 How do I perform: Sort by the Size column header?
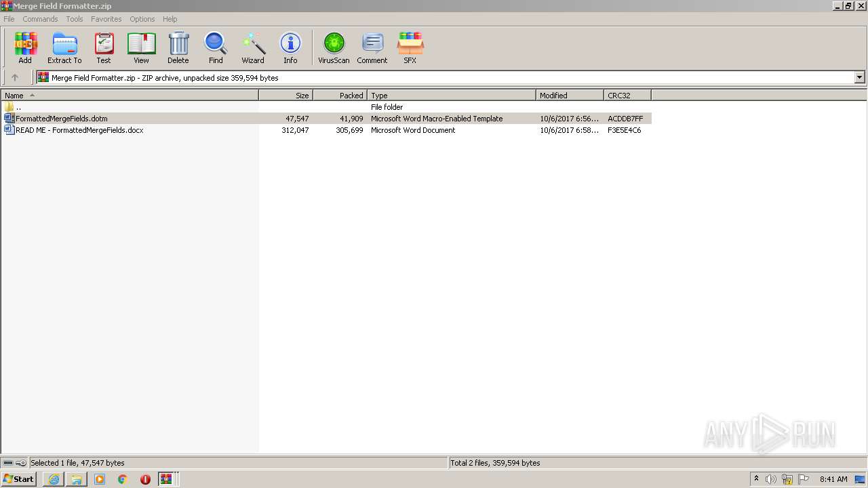285,96
